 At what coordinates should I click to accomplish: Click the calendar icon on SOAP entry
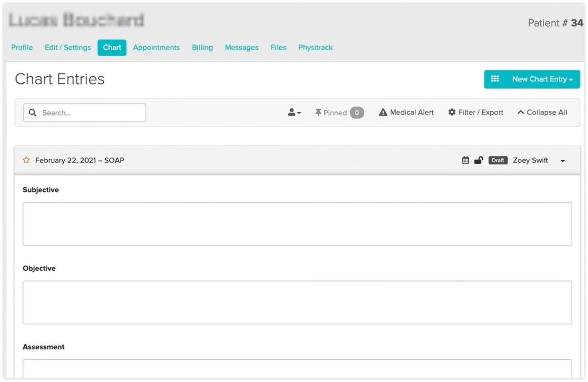pyautogui.click(x=466, y=160)
